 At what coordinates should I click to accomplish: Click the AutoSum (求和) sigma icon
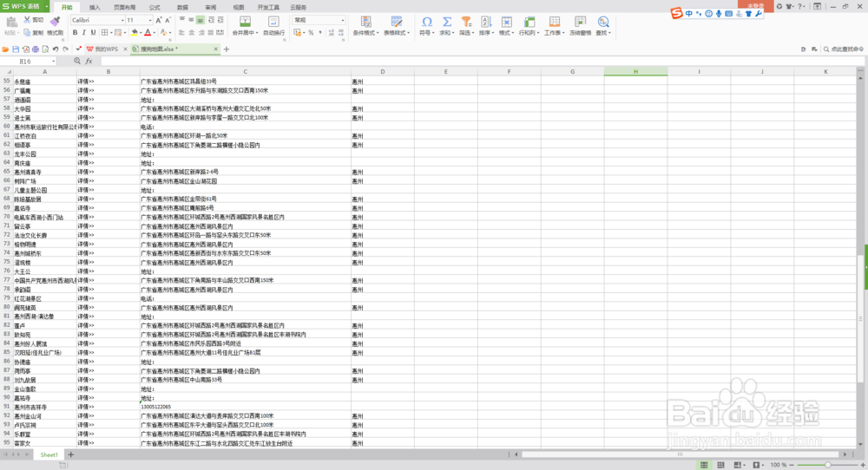pos(447,22)
